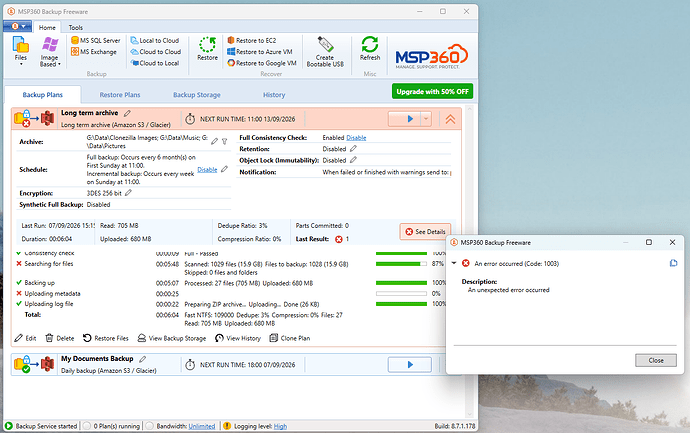The image size is (690, 433).
Task: Rename the Long term archive plan
Action: pos(127,113)
